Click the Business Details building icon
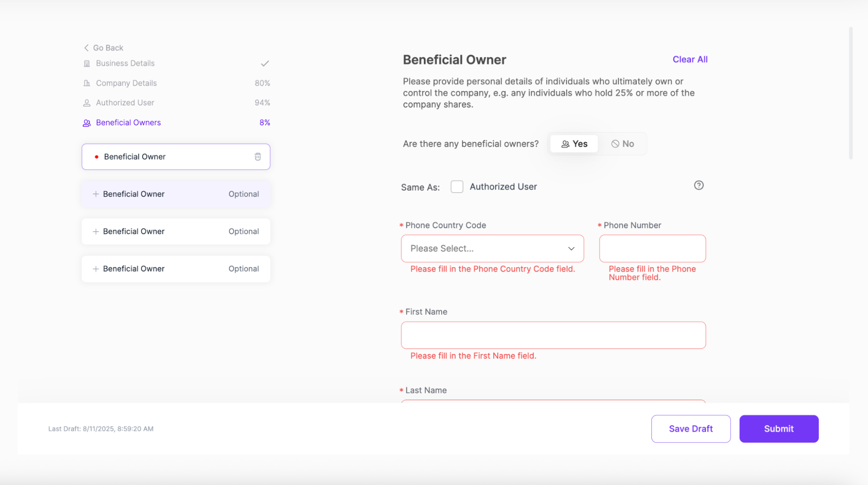 pos(86,63)
